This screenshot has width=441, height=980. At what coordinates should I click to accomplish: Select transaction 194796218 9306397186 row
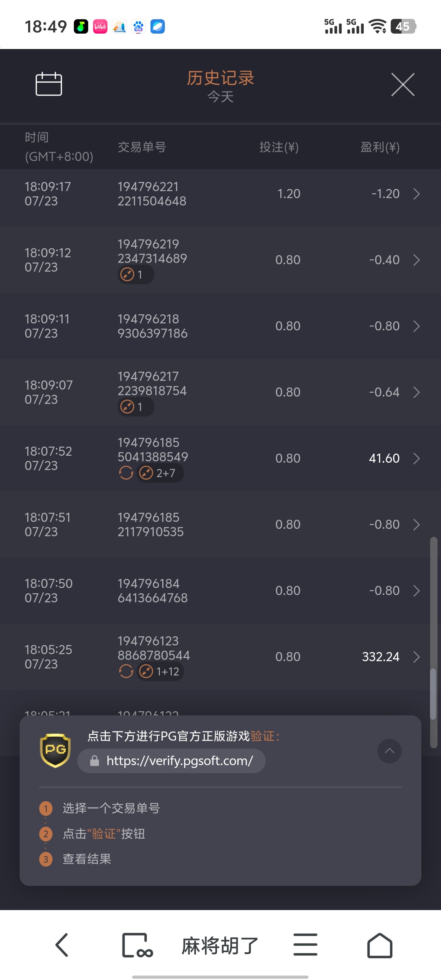152,326
